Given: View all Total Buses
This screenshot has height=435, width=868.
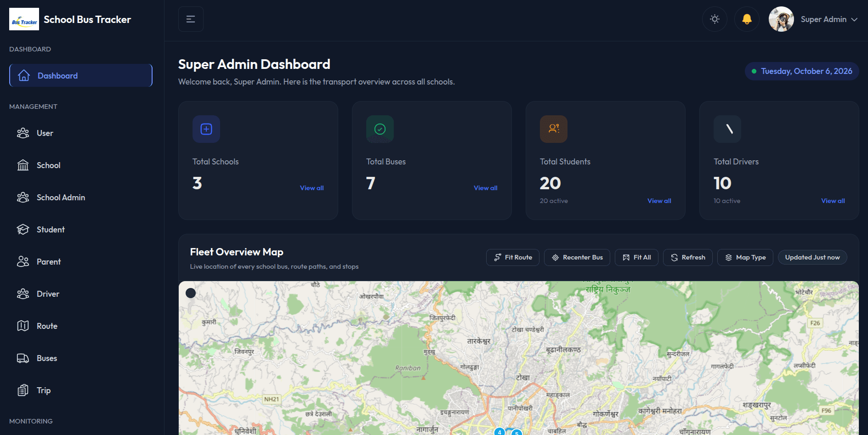Looking at the screenshot, I should click(485, 188).
